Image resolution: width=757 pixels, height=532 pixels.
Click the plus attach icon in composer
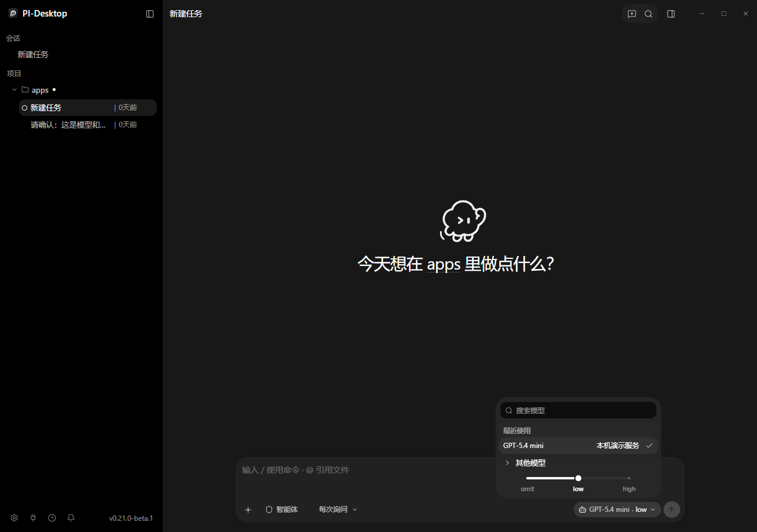[x=248, y=510]
